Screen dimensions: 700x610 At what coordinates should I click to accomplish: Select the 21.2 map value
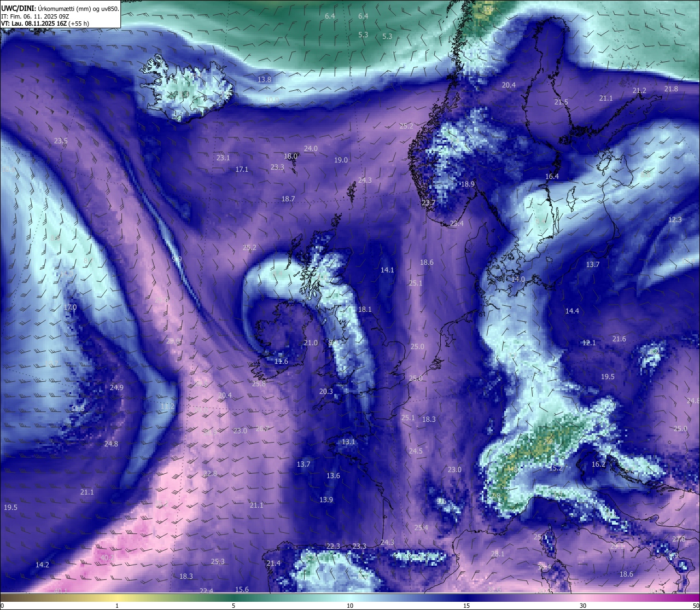[x=639, y=90]
